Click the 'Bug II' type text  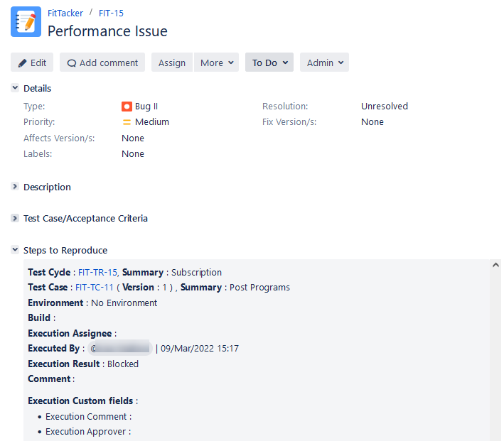pyautogui.click(x=146, y=107)
